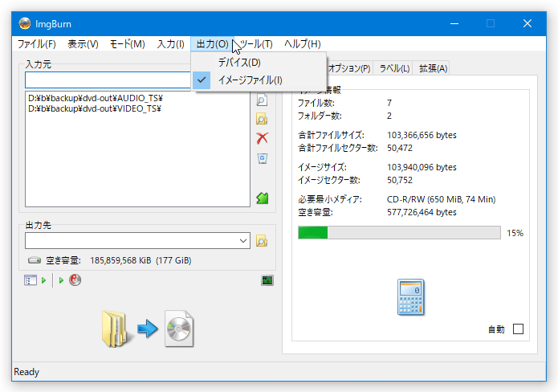Click the calculator icon to calculate size

tap(410, 297)
